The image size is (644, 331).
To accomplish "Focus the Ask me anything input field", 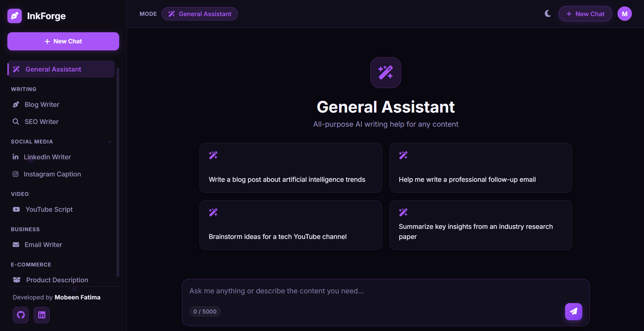I will pyautogui.click(x=385, y=291).
